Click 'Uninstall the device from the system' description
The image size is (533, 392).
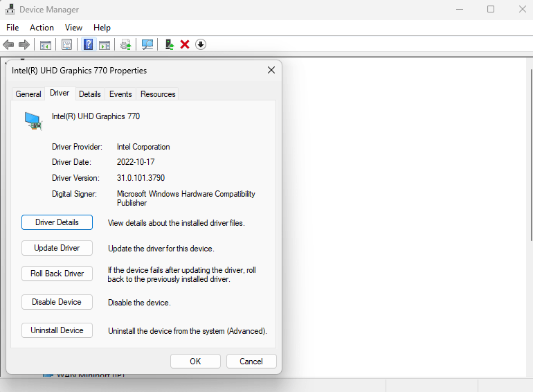point(188,331)
